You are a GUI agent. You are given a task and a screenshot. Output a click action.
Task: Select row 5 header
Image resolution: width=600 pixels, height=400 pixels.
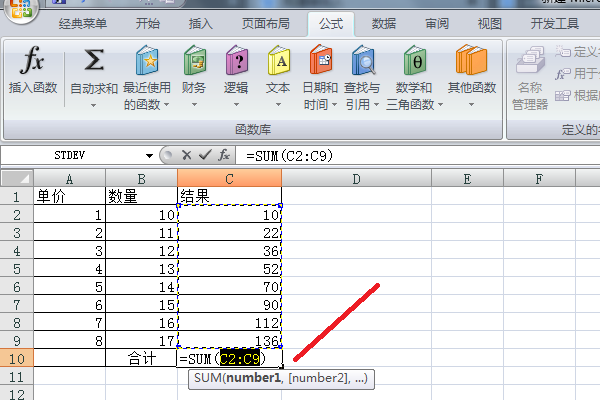click(x=16, y=286)
